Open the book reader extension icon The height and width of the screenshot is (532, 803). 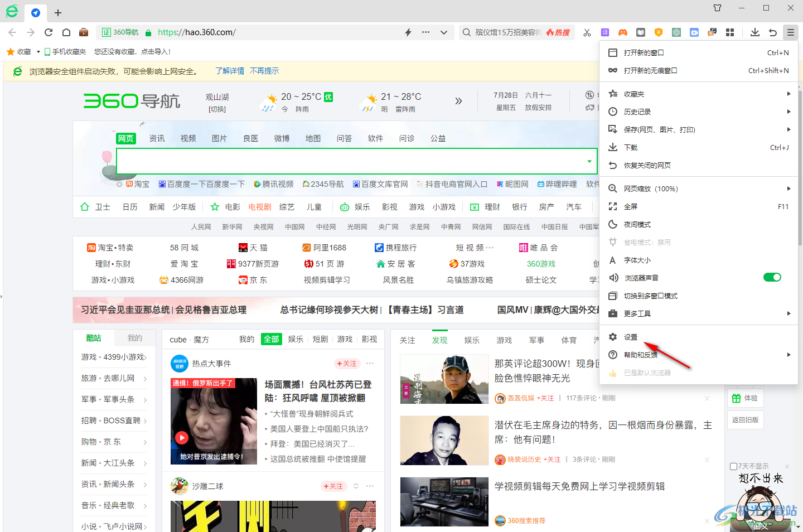click(641, 32)
